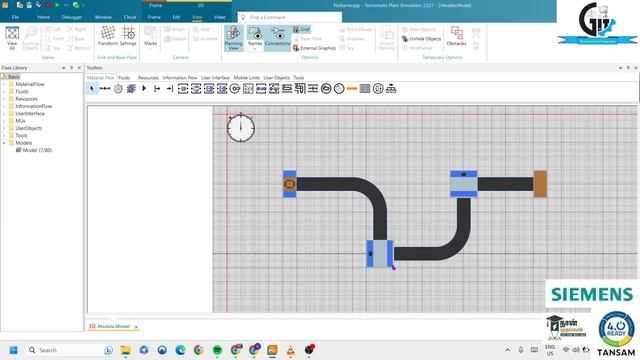Click Unhide Objects in Temporary Options
The width and height of the screenshot is (640, 360).
(x=422, y=39)
